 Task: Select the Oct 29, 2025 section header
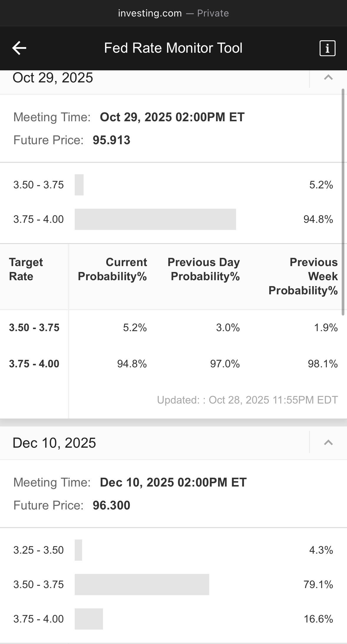53,78
